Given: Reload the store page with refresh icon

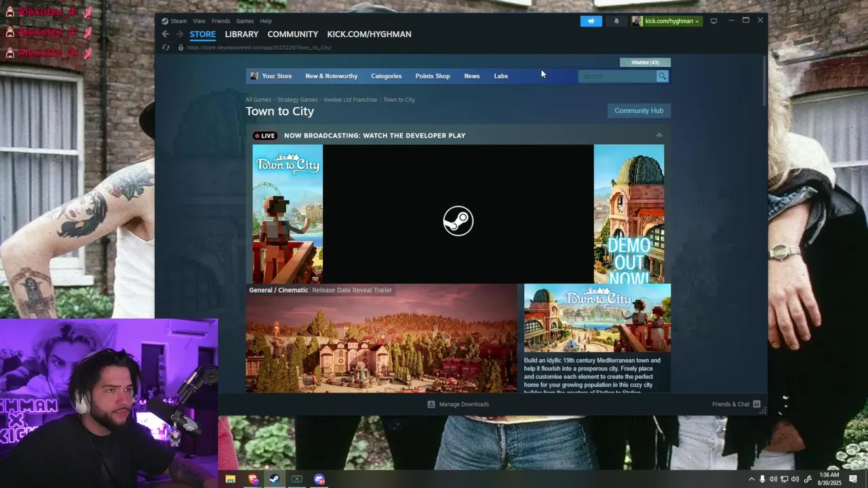Looking at the screenshot, I should pos(165,47).
